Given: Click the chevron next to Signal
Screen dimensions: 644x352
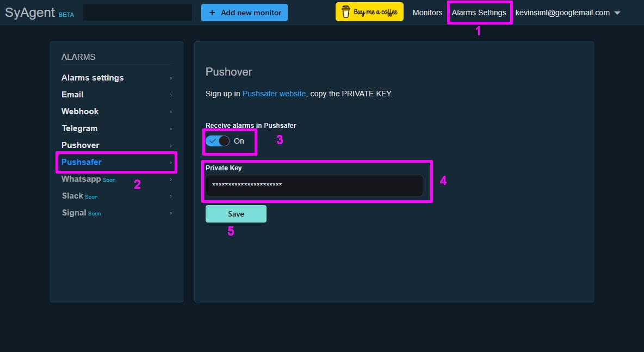Looking at the screenshot, I should pos(171,213).
